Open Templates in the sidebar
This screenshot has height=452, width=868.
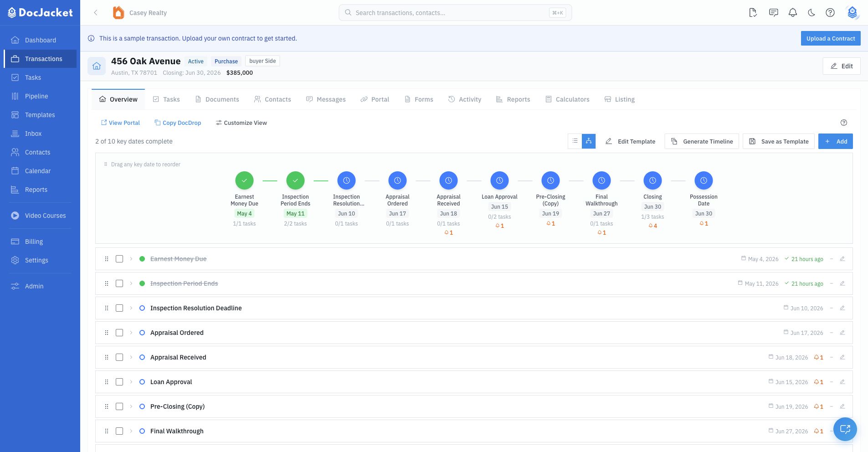(40, 115)
